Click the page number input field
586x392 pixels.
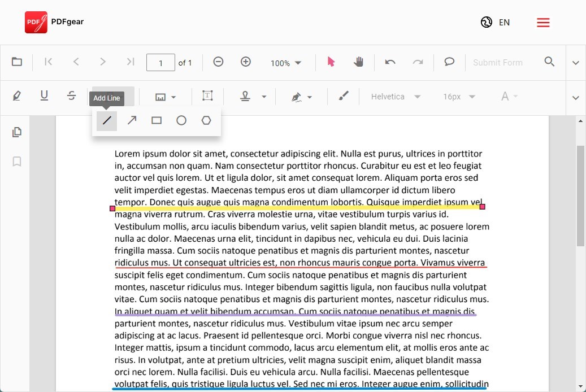[x=160, y=62]
